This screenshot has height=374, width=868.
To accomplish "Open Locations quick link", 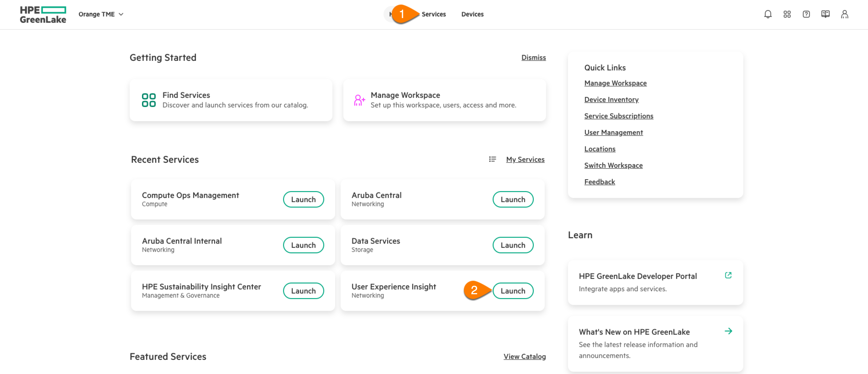I will point(600,149).
